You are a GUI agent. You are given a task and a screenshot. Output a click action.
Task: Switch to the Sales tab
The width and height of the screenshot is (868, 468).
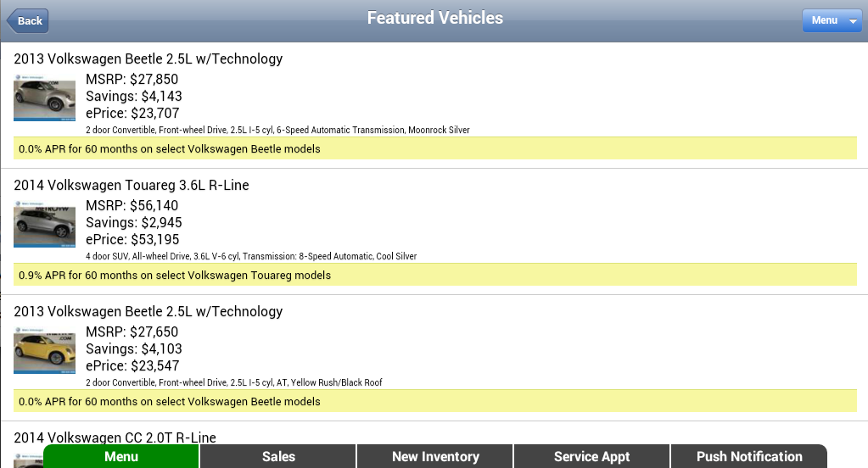coord(278,456)
